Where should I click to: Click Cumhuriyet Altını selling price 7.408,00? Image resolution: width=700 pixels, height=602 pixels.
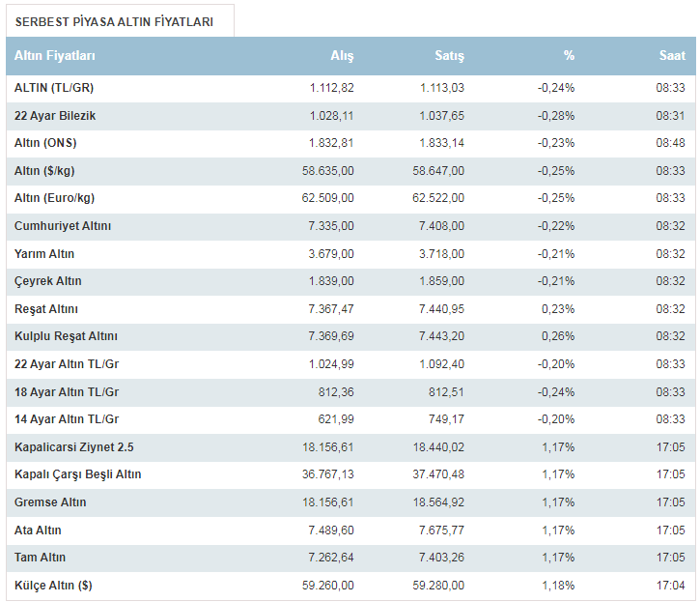(x=441, y=226)
